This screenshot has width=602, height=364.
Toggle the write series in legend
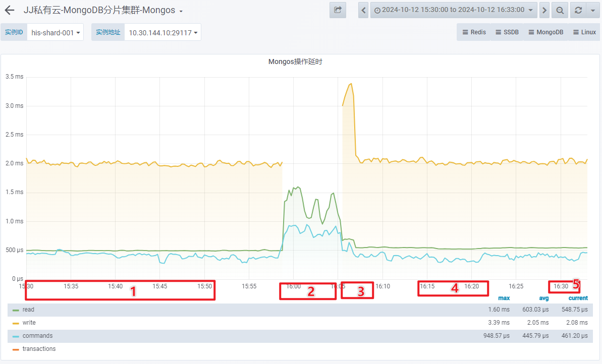pyautogui.click(x=29, y=323)
